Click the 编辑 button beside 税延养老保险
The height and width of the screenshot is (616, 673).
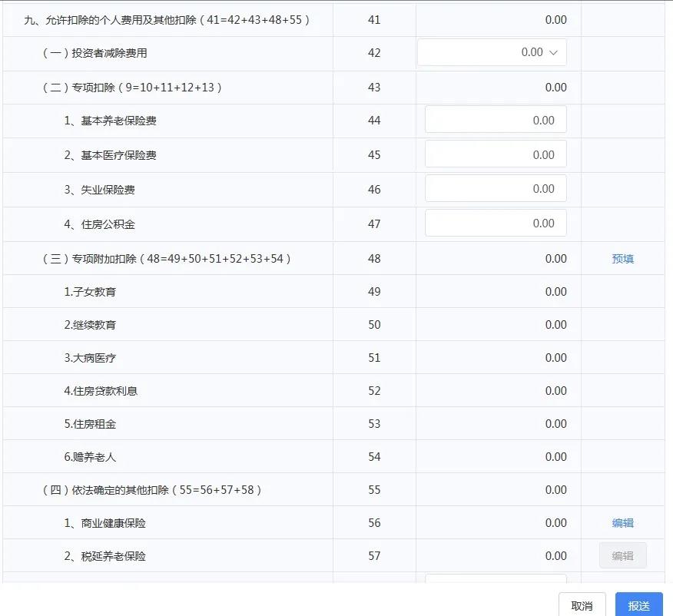point(622,555)
